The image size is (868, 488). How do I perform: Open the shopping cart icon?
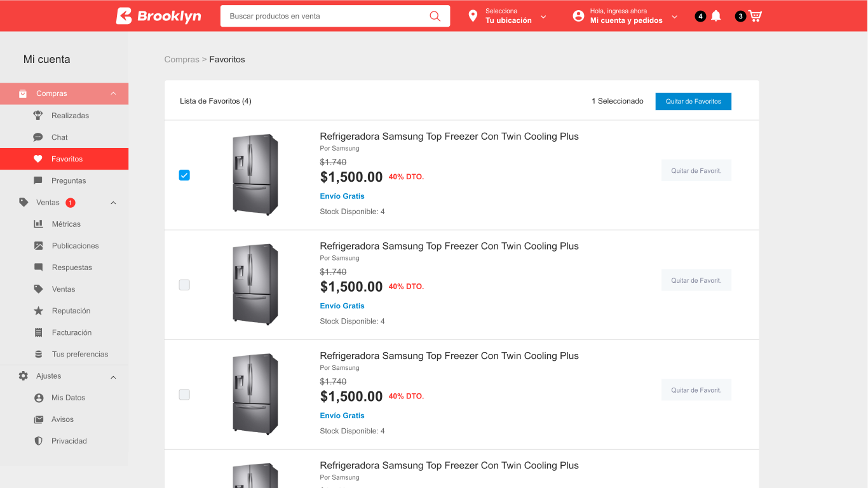click(755, 16)
